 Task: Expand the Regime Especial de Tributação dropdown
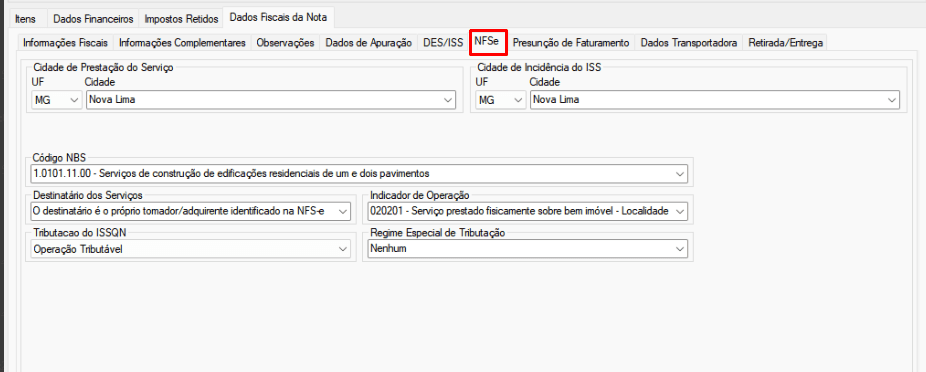click(x=527, y=249)
